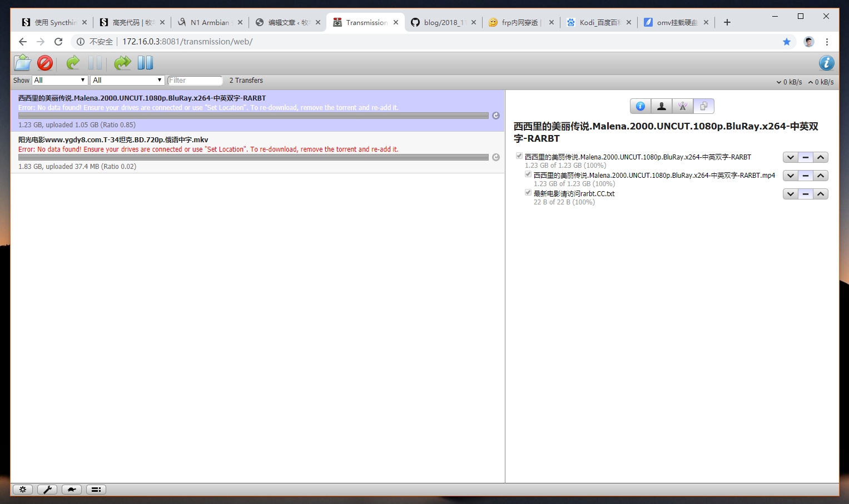Switch to the Trackers inspector tab

coord(683,106)
